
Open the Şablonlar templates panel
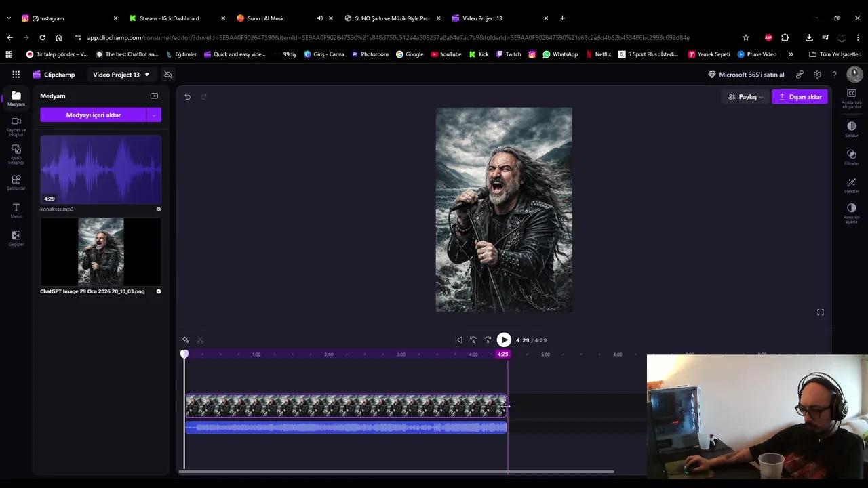[16, 182]
